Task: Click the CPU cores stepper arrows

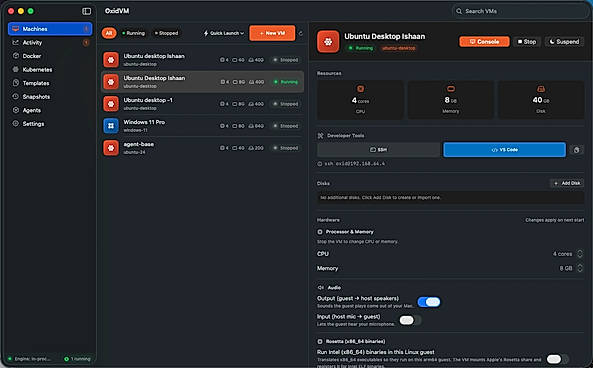Action: [x=580, y=254]
